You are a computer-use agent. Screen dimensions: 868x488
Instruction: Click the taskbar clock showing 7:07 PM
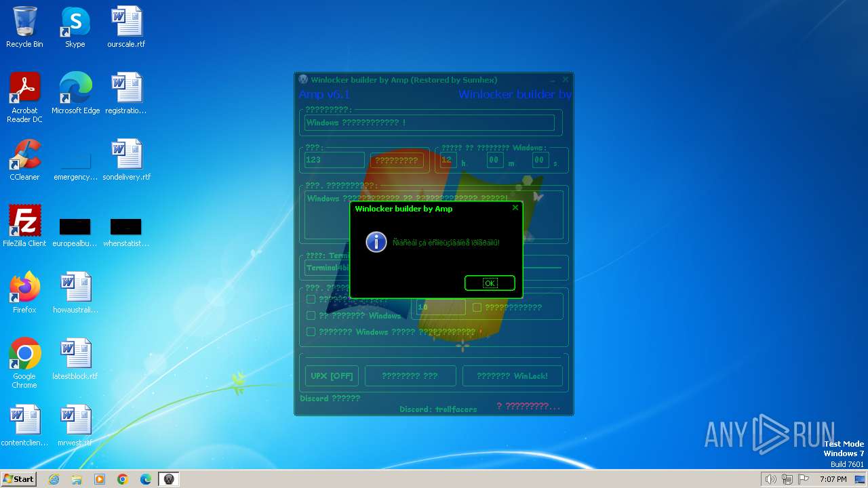[833, 479]
